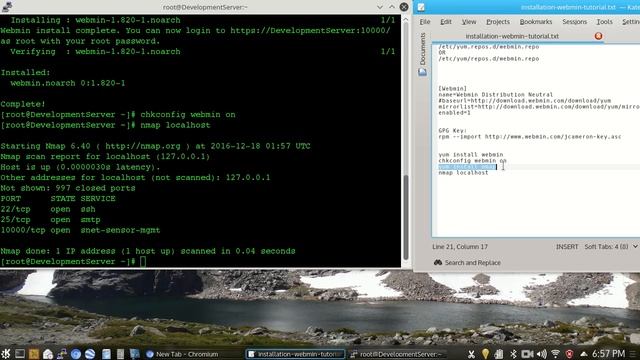
Task: Open the View menu in Kate
Action: [469, 22]
